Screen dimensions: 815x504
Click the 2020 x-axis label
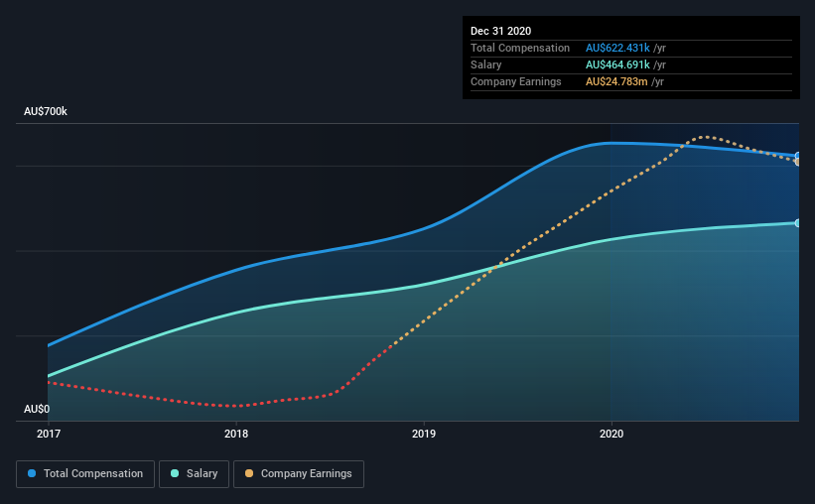[611, 434]
